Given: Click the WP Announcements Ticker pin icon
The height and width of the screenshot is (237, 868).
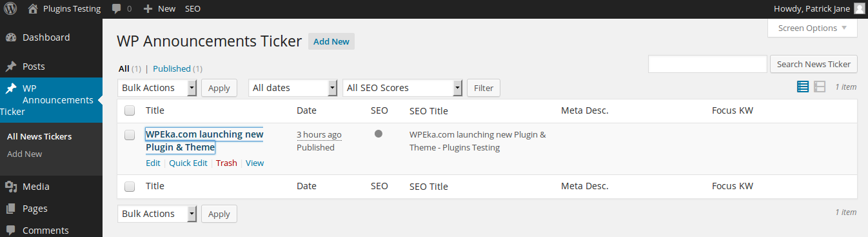Looking at the screenshot, I should 11,88.
